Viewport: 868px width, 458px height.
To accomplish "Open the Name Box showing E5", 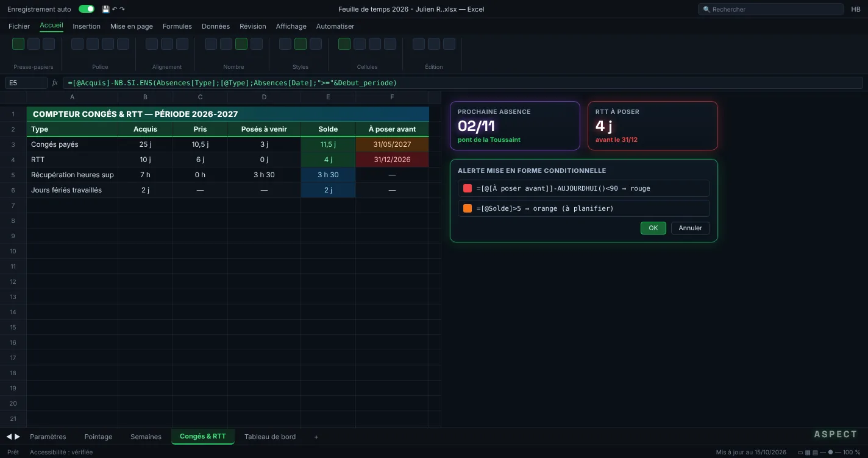I will tap(26, 83).
